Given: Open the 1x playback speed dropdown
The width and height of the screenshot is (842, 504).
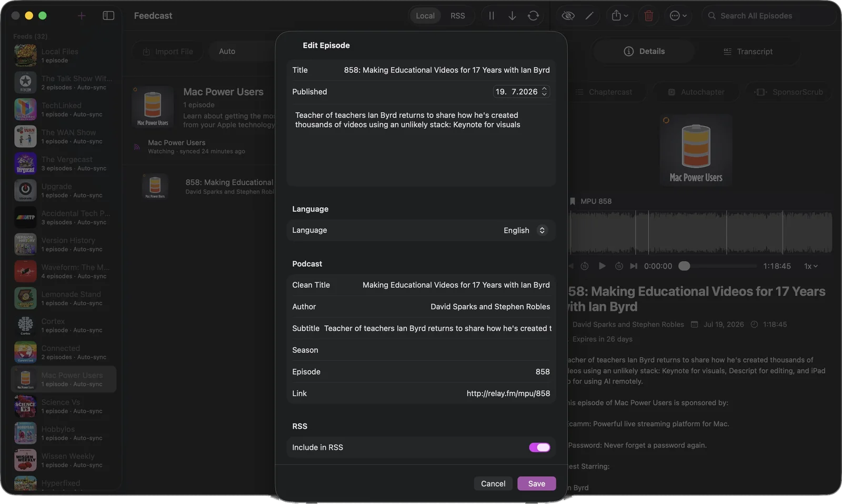Looking at the screenshot, I should point(811,266).
